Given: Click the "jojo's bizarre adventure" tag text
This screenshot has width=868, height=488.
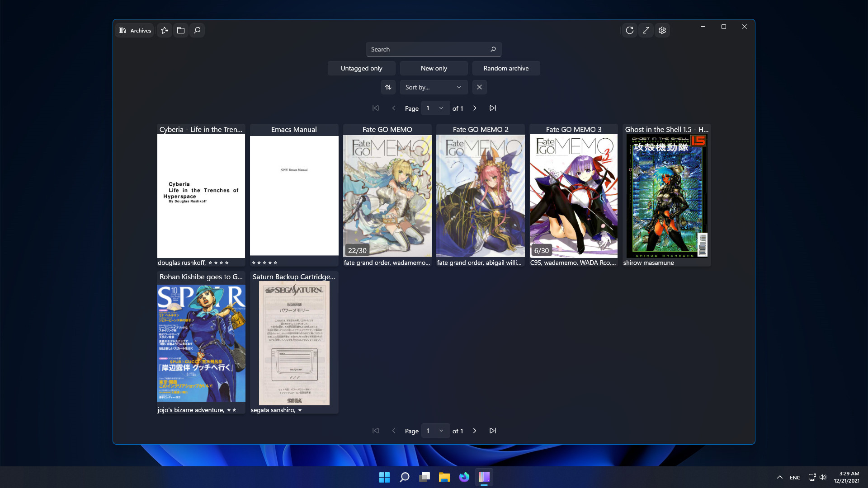Looking at the screenshot, I should [191, 410].
